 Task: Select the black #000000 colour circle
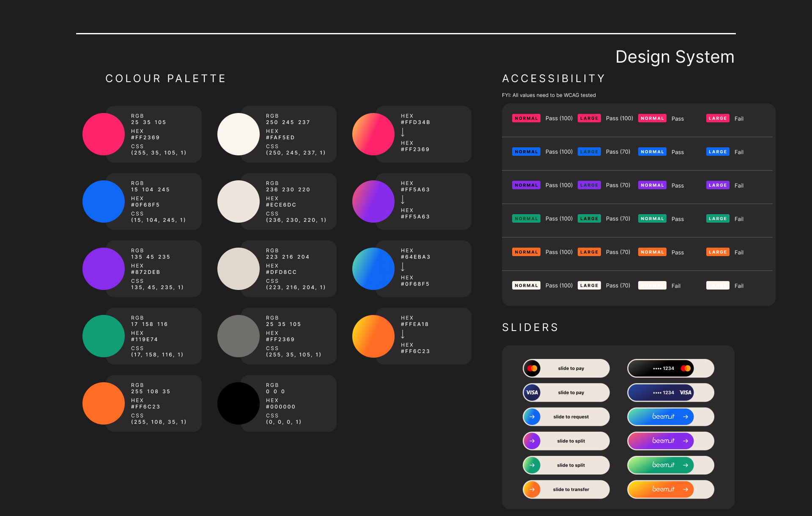tap(239, 403)
